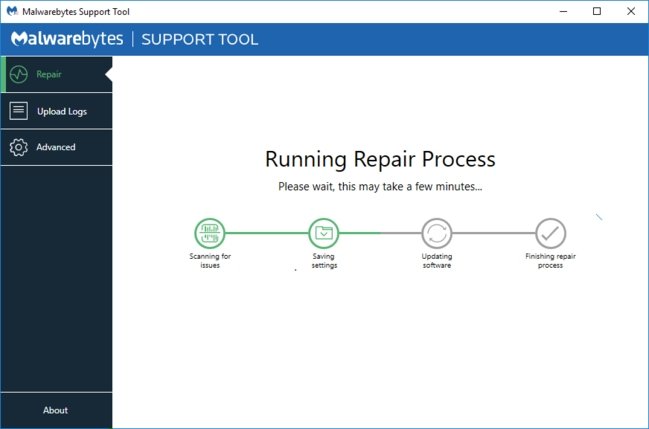Screen dimensions: 649x429
Task: Click the Malwarebytes app icon in title bar
Action: [x=12, y=11]
